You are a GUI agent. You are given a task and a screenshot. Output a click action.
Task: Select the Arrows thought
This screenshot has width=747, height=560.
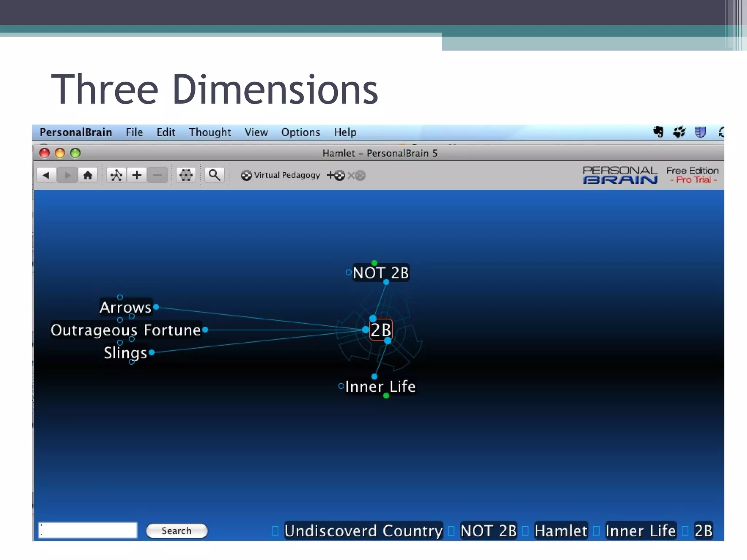click(x=125, y=307)
